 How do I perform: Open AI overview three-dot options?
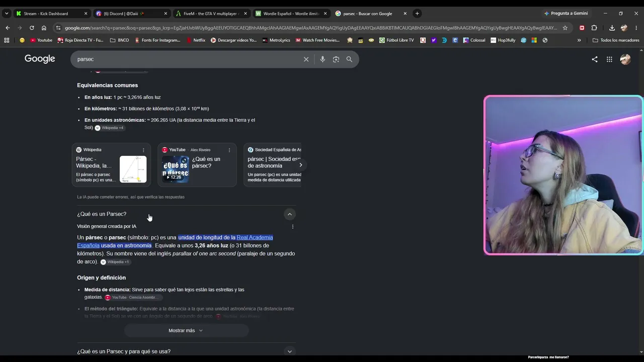(x=293, y=227)
